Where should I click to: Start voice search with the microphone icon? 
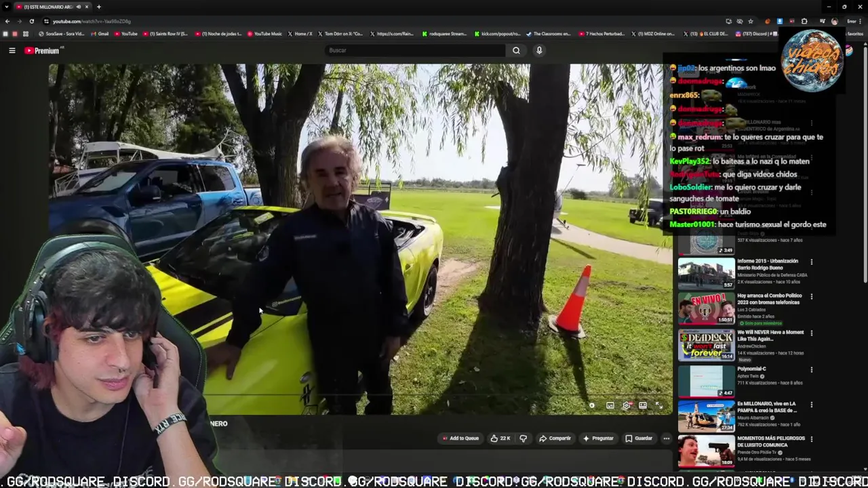tap(539, 50)
